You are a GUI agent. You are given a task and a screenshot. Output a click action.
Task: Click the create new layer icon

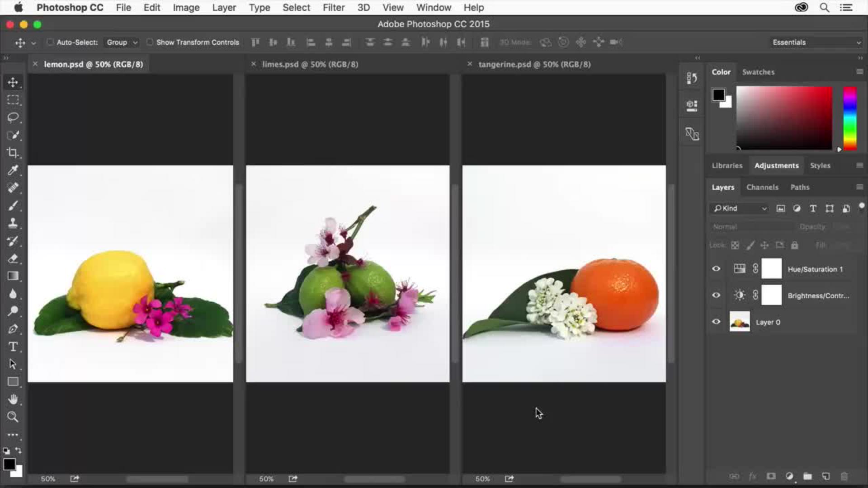click(x=826, y=476)
